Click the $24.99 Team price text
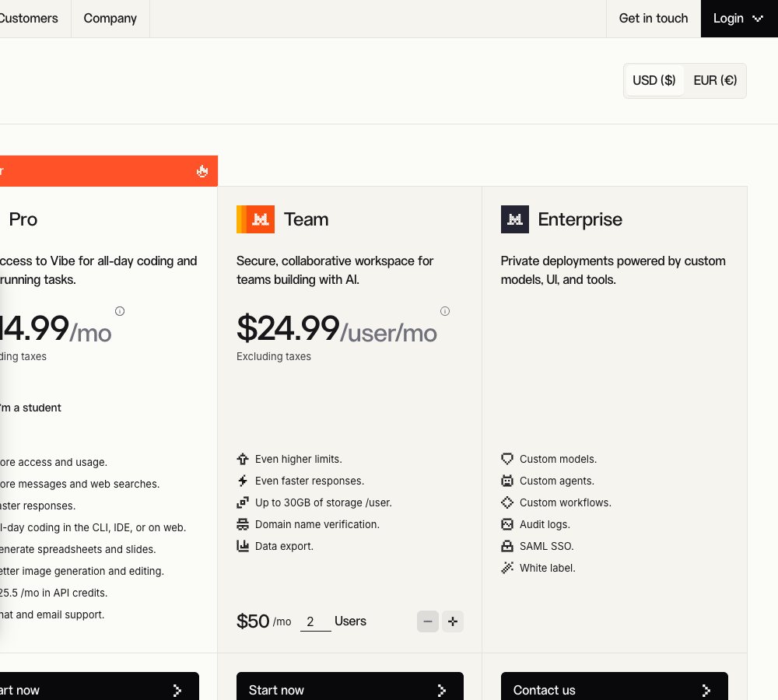 click(x=288, y=328)
